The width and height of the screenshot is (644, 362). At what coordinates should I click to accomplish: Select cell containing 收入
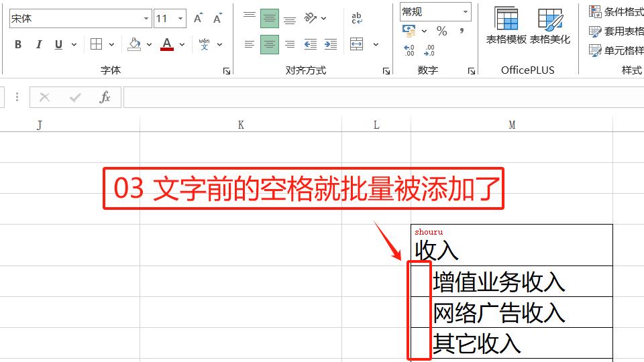click(512, 245)
